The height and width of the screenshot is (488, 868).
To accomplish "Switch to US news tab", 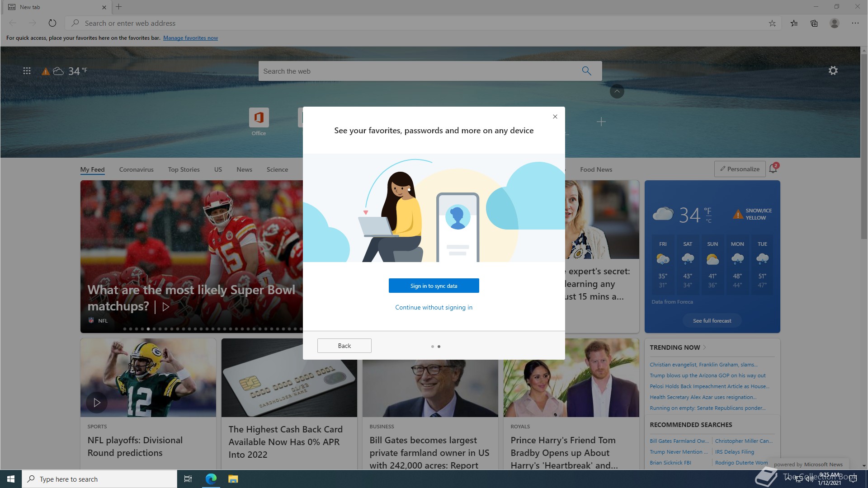I will point(218,169).
